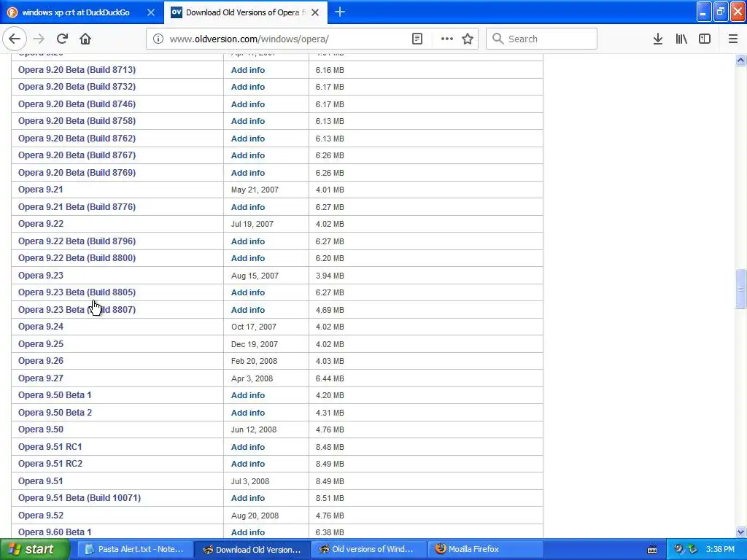Open the Opera 9.50 Beta 1 link
The height and width of the screenshot is (560, 747).
[x=55, y=395]
